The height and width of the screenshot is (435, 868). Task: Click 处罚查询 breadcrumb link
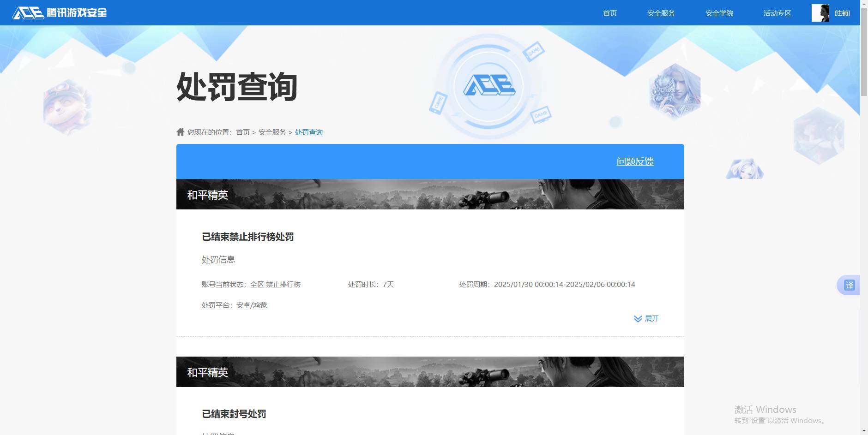308,132
